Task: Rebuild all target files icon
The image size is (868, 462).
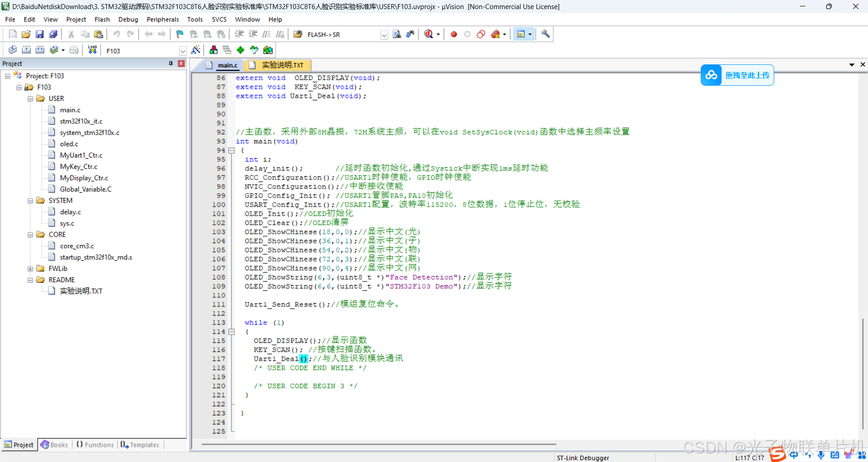Action: click(40, 50)
